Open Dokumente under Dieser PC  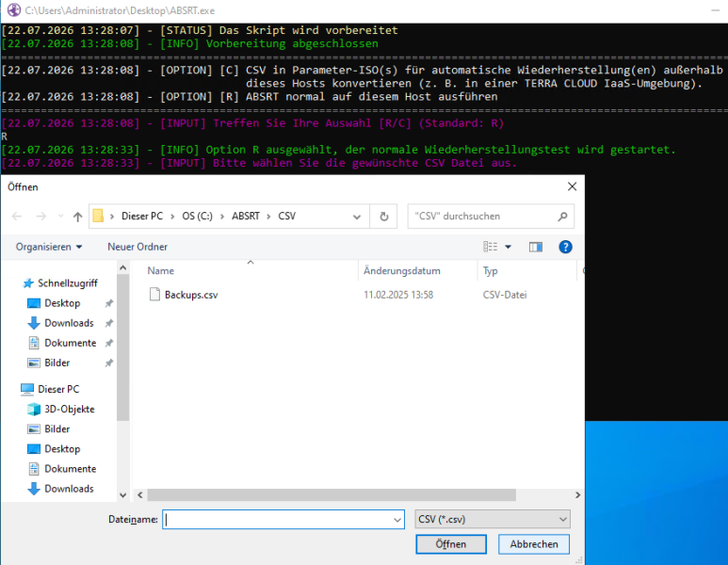[x=70, y=469]
